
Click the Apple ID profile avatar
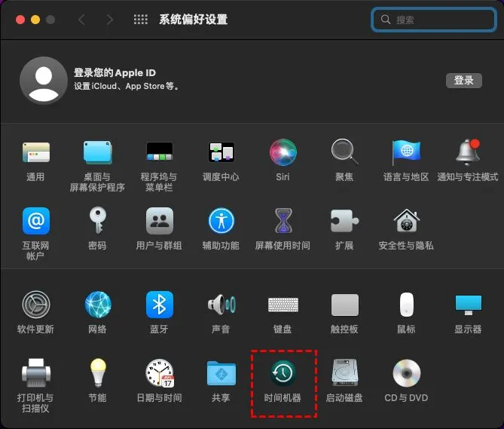coord(44,81)
